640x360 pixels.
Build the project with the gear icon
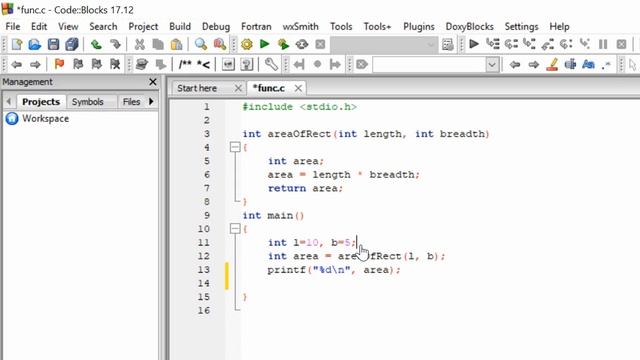coord(247,44)
